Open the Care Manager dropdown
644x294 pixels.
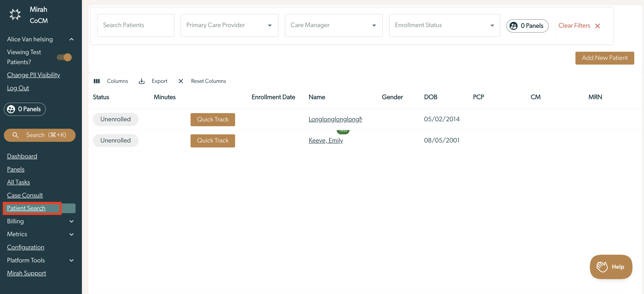[x=333, y=25]
